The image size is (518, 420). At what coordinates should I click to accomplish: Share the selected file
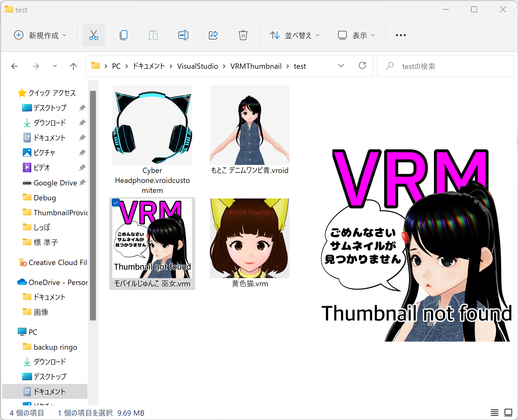pos(213,35)
